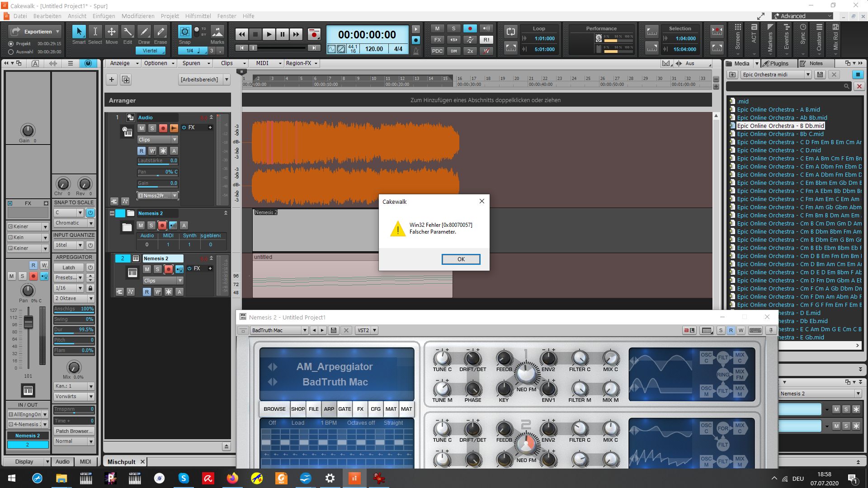The image size is (868, 488).
Task: Select the Smart tool
Action: pos(79,32)
